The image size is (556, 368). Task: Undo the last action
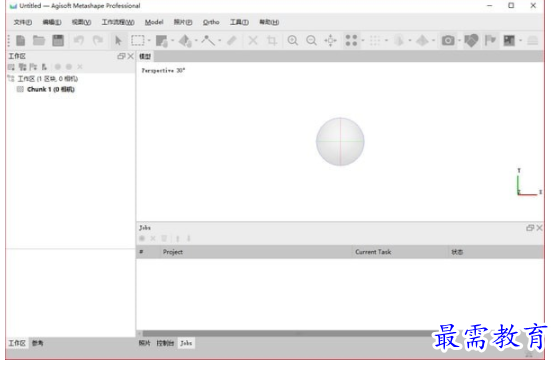pos(79,40)
